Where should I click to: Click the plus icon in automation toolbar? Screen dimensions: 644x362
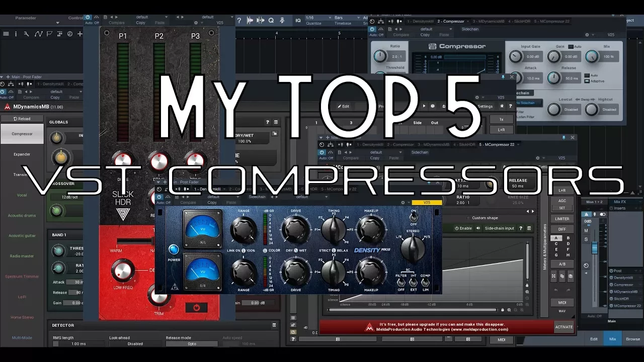(79, 34)
